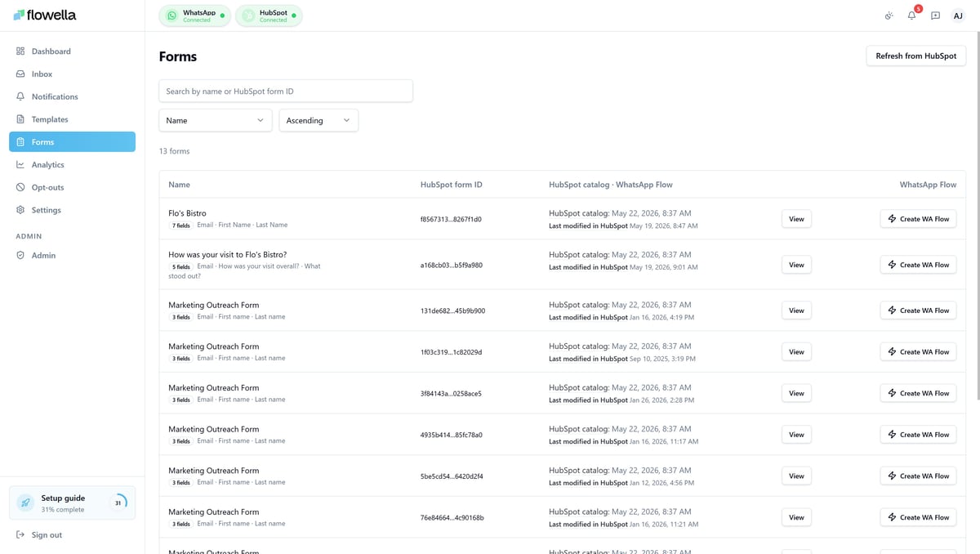Click form ID f8567313…8267f1d0
This screenshot has height=554, width=980.
point(451,219)
